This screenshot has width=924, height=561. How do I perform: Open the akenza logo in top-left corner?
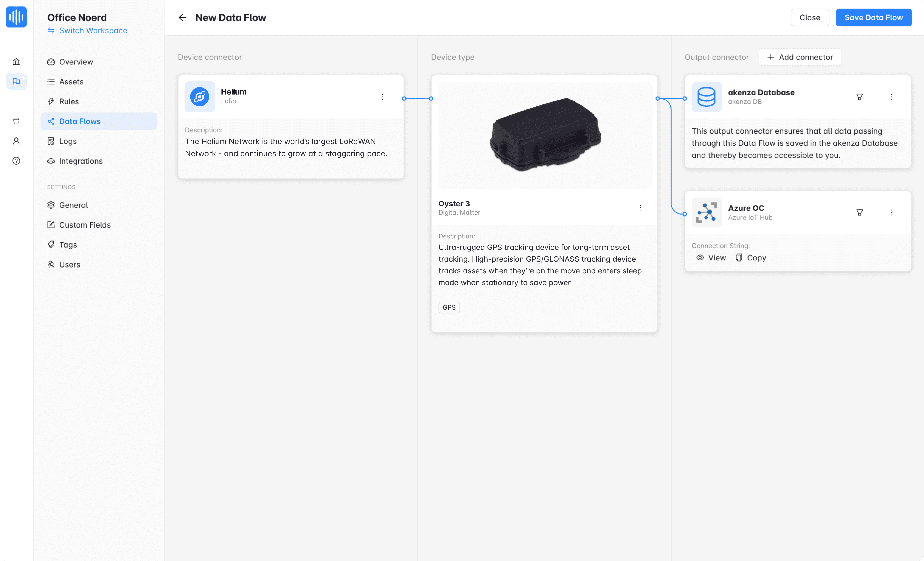16,17
